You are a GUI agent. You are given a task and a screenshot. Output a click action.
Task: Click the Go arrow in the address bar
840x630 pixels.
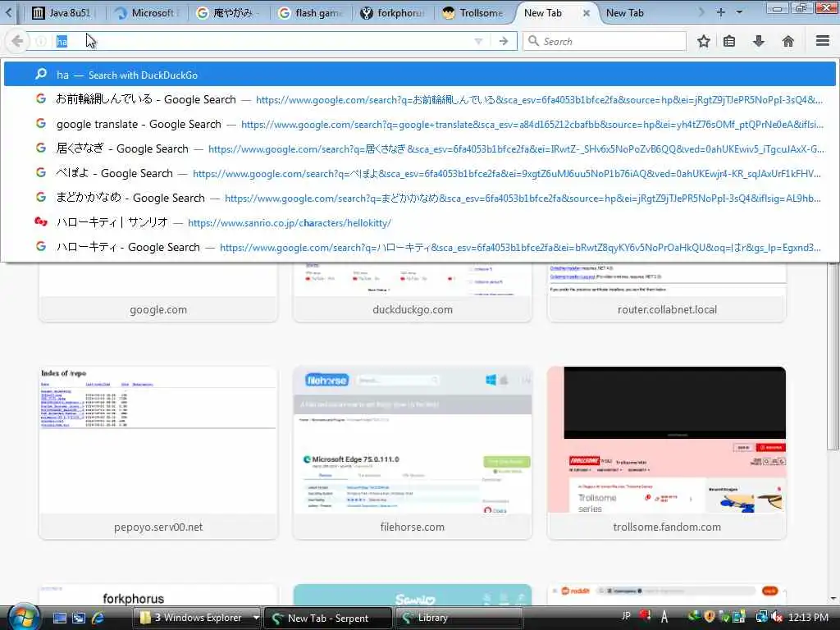503,41
